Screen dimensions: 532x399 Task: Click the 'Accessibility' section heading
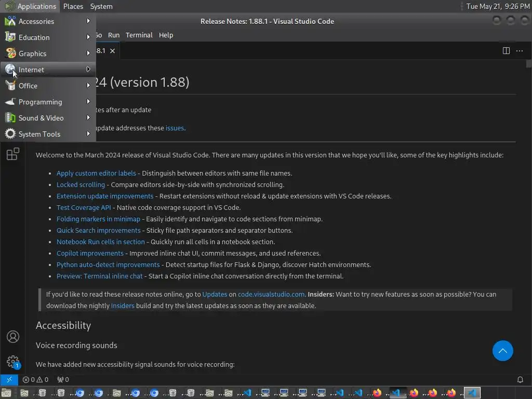63,325
